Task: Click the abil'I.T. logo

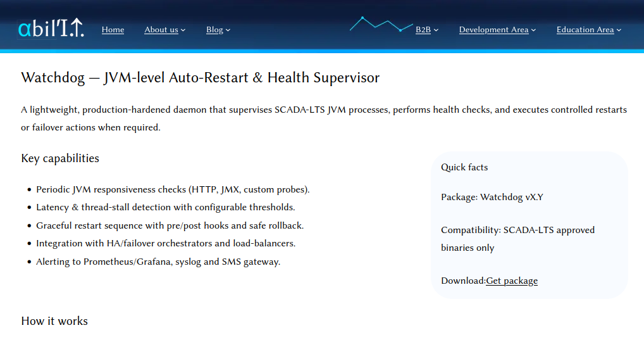Action: click(51, 28)
